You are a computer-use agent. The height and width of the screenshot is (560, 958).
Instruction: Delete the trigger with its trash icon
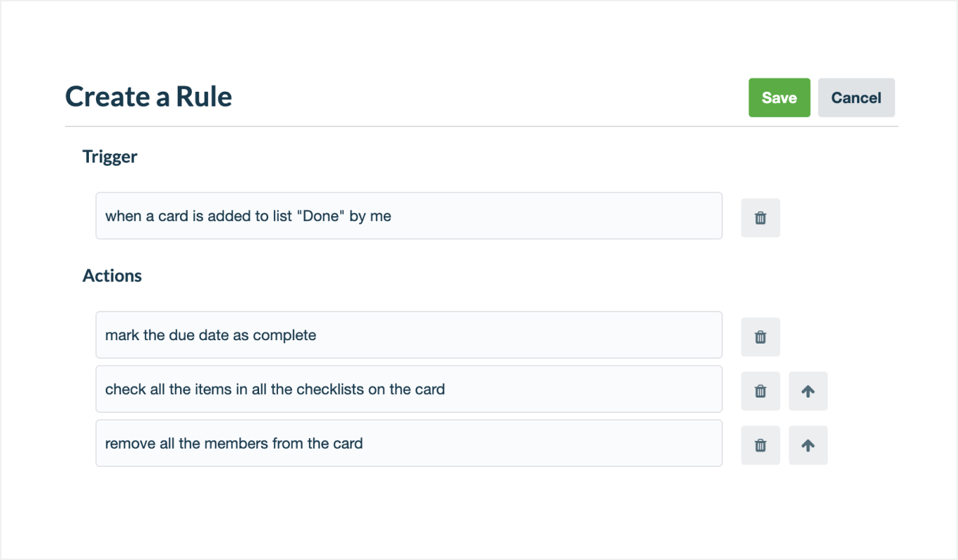click(x=760, y=218)
